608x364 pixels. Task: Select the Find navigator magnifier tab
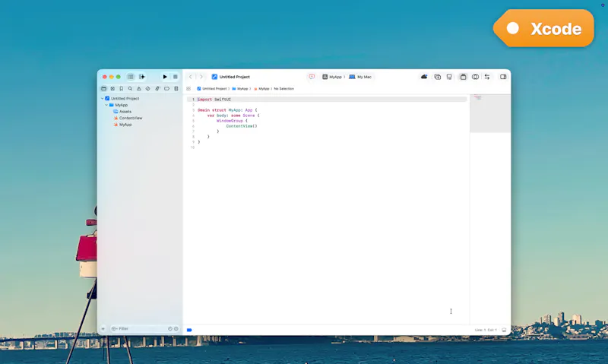coord(130,89)
